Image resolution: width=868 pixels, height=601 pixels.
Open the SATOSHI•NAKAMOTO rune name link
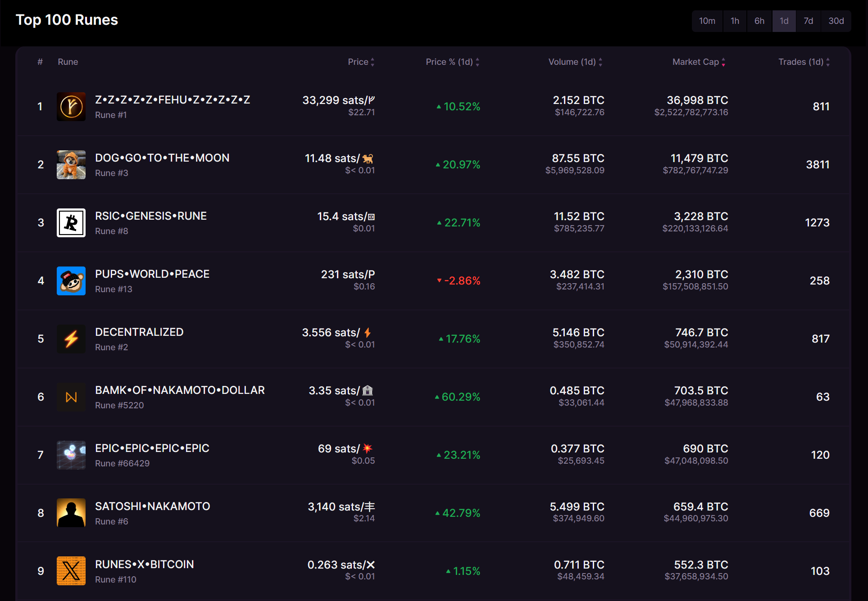(x=152, y=506)
